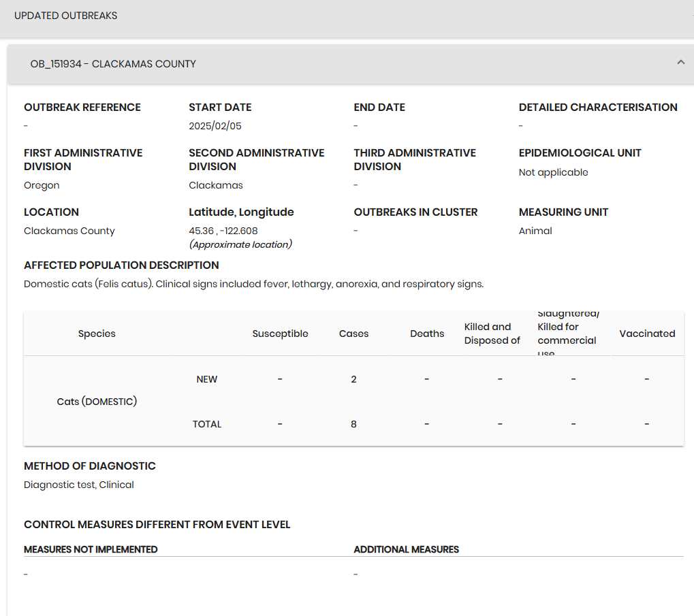Click the total cases value 8

tap(353, 424)
